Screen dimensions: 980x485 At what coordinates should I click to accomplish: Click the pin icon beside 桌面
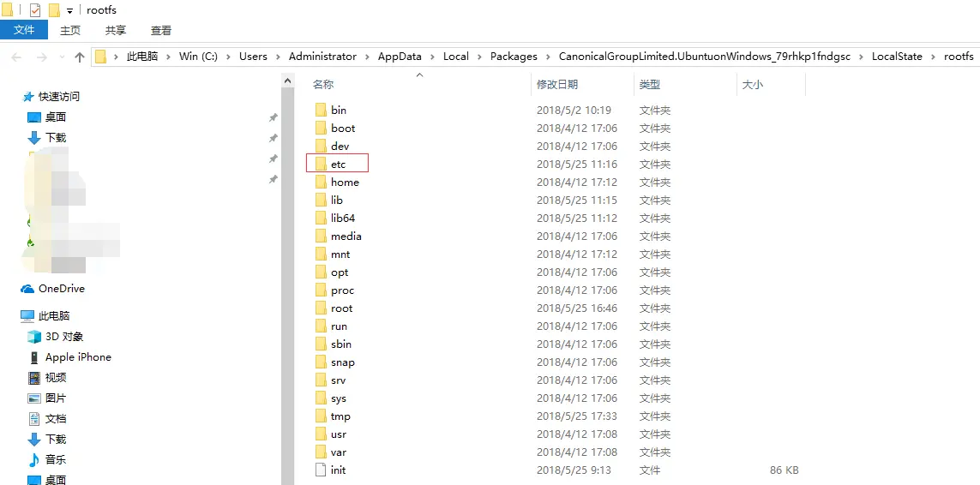coord(273,117)
